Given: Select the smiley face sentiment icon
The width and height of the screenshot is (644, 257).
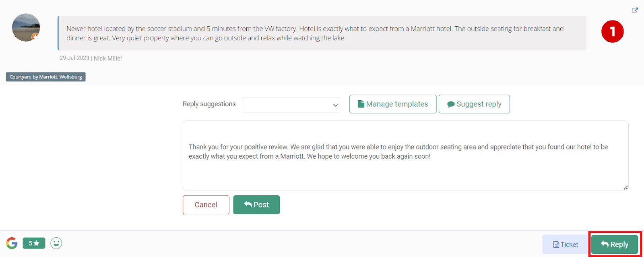Looking at the screenshot, I should tap(56, 243).
